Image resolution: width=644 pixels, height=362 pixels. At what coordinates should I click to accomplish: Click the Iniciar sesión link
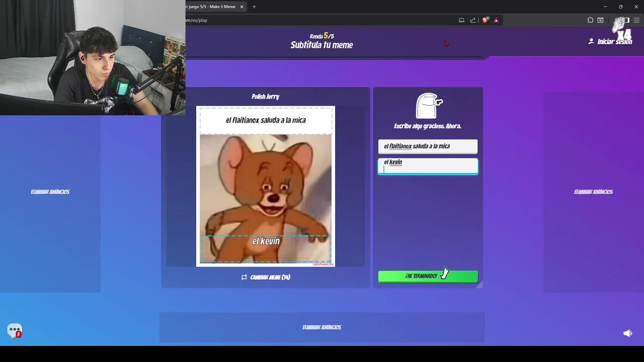coord(614,42)
